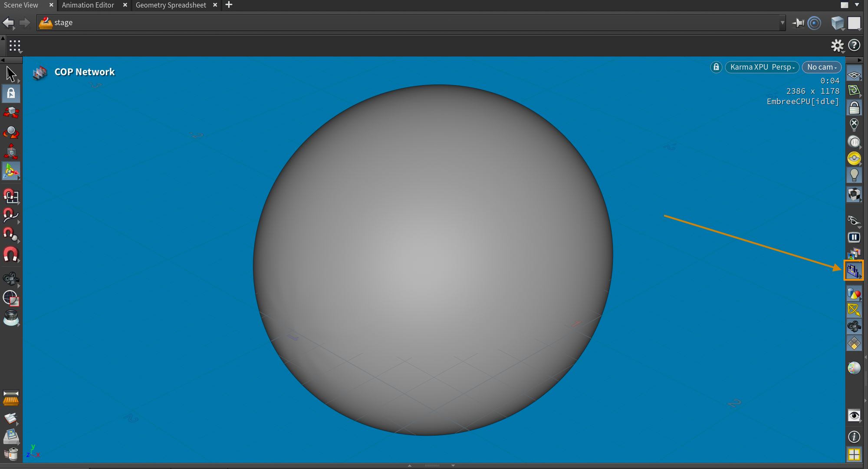
Task: Open display options gear icon
Action: click(x=837, y=46)
